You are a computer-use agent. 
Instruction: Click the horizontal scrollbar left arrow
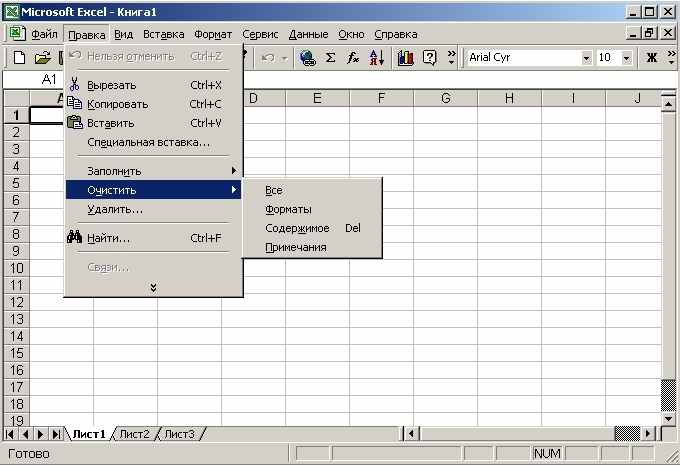(411, 434)
